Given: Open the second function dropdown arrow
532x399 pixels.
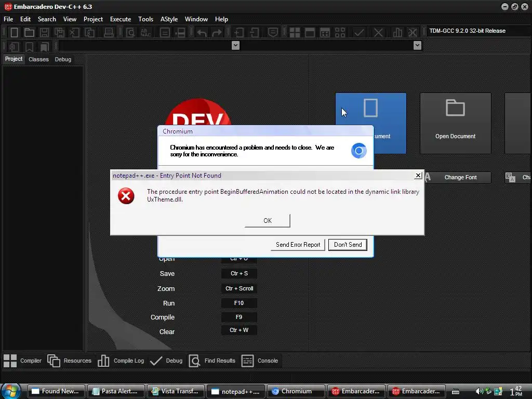Looking at the screenshot, I should (x=418, y=45).
